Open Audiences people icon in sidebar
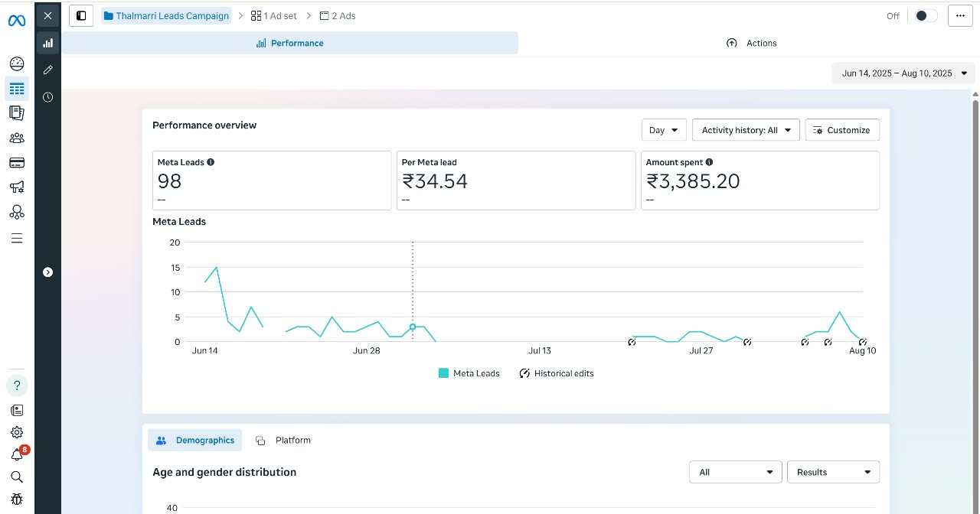 coord(17,138)
